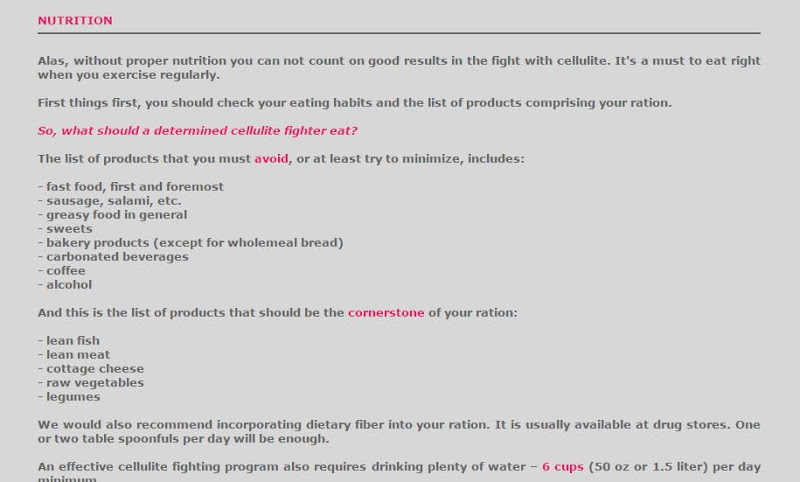800x482 pixels.
Task: Click the pink word 'avoid'
Action: (x=271, y=159)
